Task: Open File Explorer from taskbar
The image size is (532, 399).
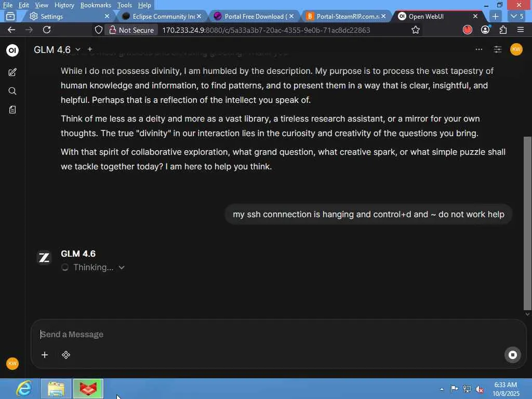Action: point(56,389)
